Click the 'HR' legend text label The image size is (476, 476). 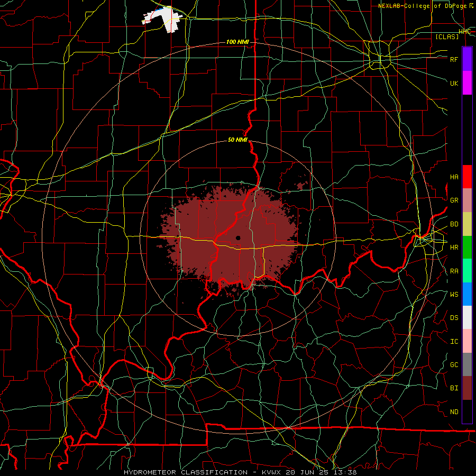(x=454, y=248)
